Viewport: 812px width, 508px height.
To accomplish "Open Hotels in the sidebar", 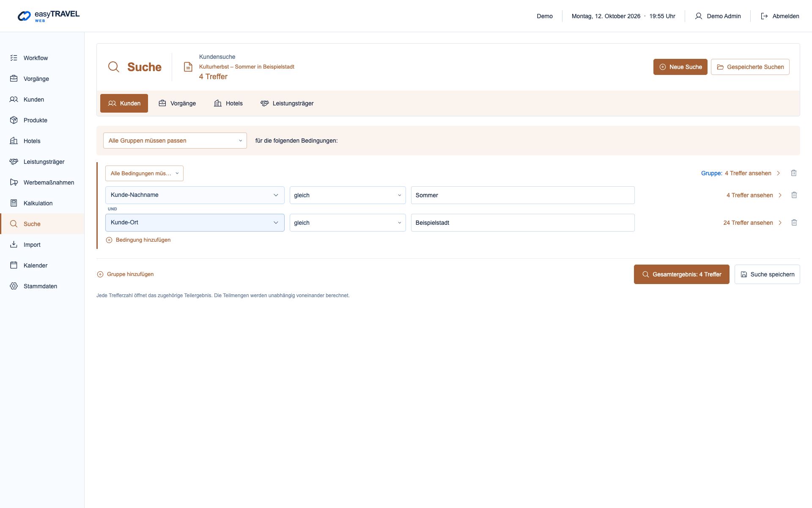I will (x=42, y=141).
